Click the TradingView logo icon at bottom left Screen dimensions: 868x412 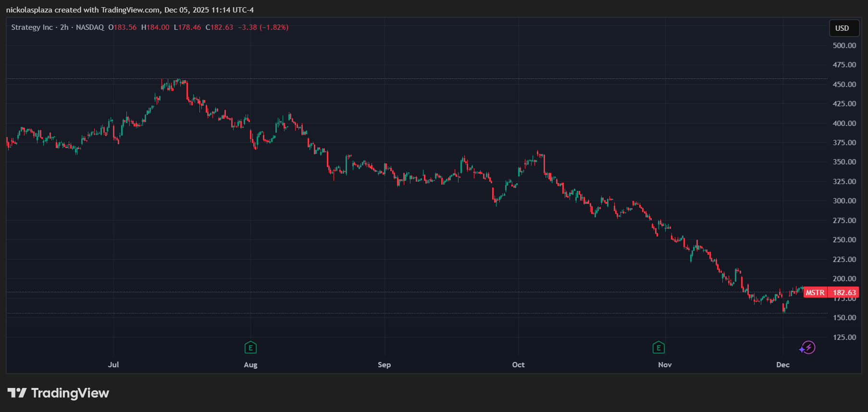[x=17, y=393]
